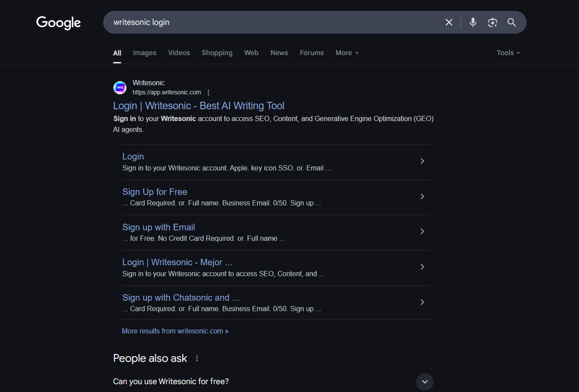Click More results from writesonic.com
This screenshot has width=579, height=392.
pyautogui.click(x=175, y=331)
